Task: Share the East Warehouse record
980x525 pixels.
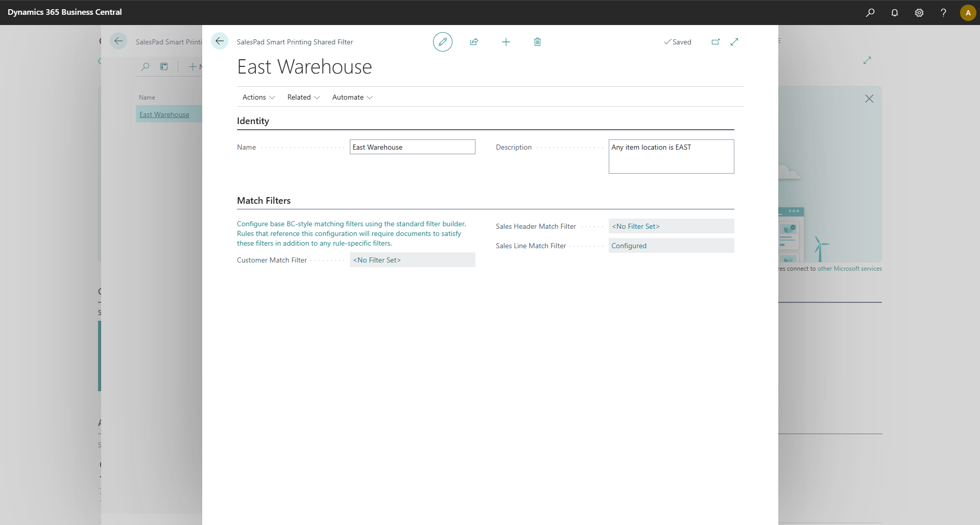Action: point(474,42)
